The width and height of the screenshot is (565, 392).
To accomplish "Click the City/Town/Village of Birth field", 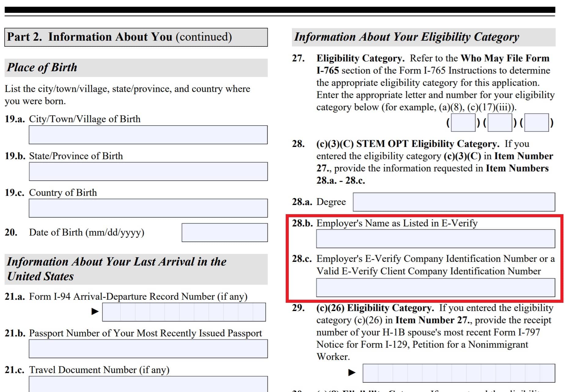I will point(148,135).
